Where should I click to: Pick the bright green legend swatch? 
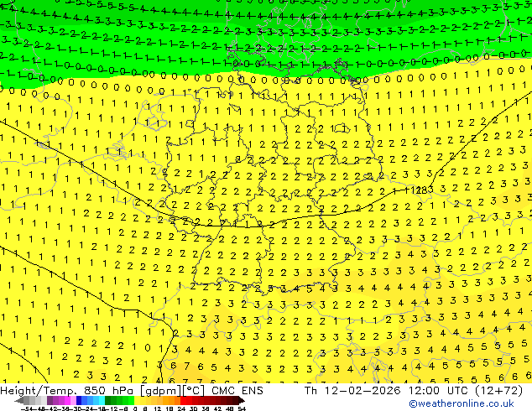pos(131,400)
